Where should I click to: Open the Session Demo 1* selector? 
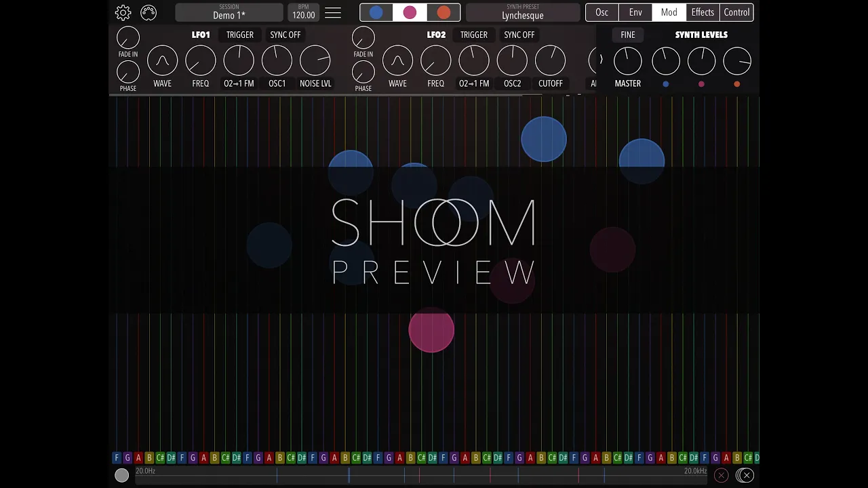[229, 12]
